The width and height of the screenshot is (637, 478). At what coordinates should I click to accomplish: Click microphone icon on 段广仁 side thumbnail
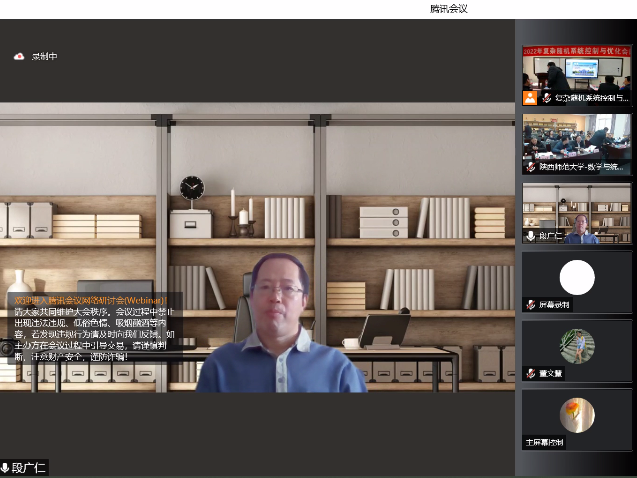(x=530, y=236)
